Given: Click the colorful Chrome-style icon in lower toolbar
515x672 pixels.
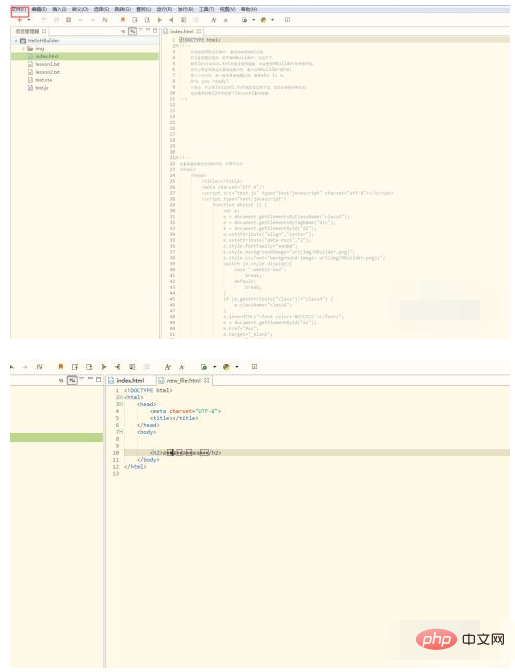Looking at the screenshot, I should click(x=226, y=367).
